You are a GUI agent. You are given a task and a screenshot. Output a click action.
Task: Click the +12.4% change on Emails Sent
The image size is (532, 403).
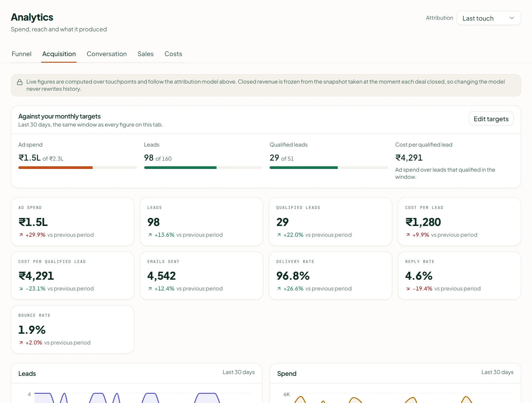coord(164,289)
